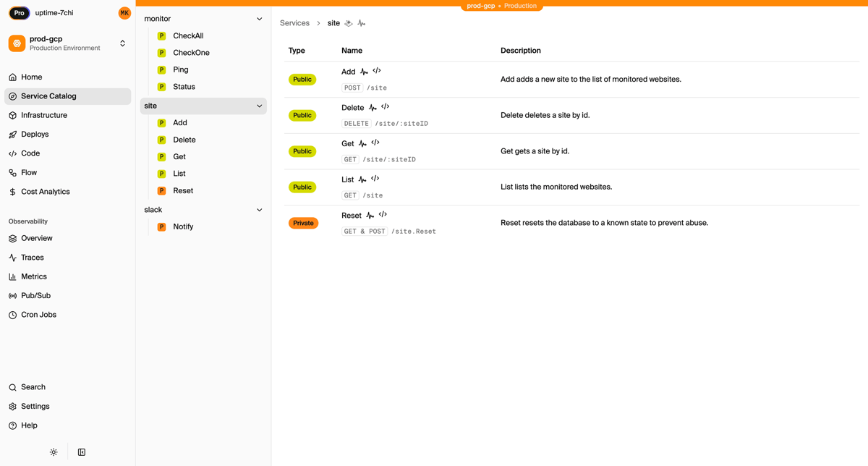The width and height of the screenshot is (868, 466).
Task: Collapse the monitor service section
Action: [x=259, y=18]
